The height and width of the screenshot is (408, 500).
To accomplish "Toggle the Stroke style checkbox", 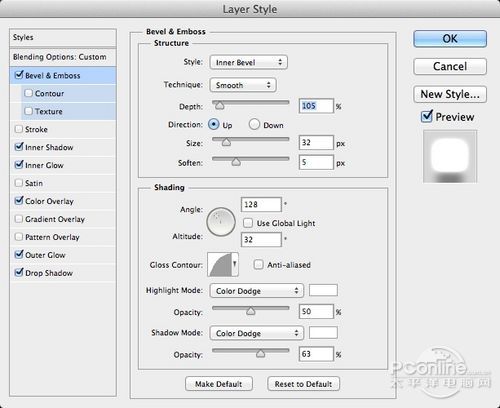I will 19,129.
